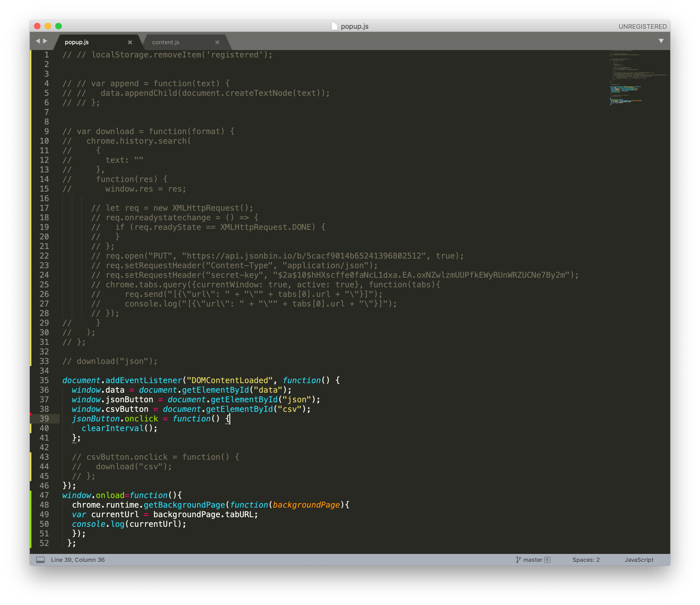
Task: Click the csvButton.onclick comment on line 43
Action: [156, 457]
